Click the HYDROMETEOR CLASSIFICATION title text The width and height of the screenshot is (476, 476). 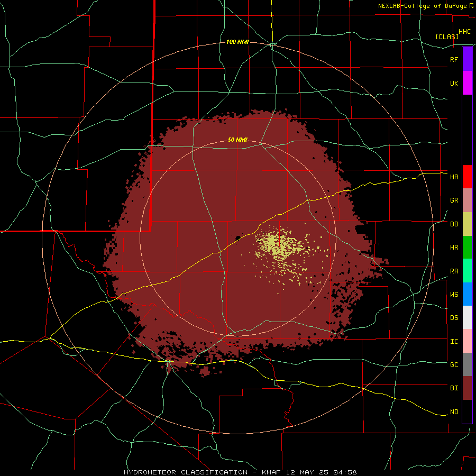186,472
